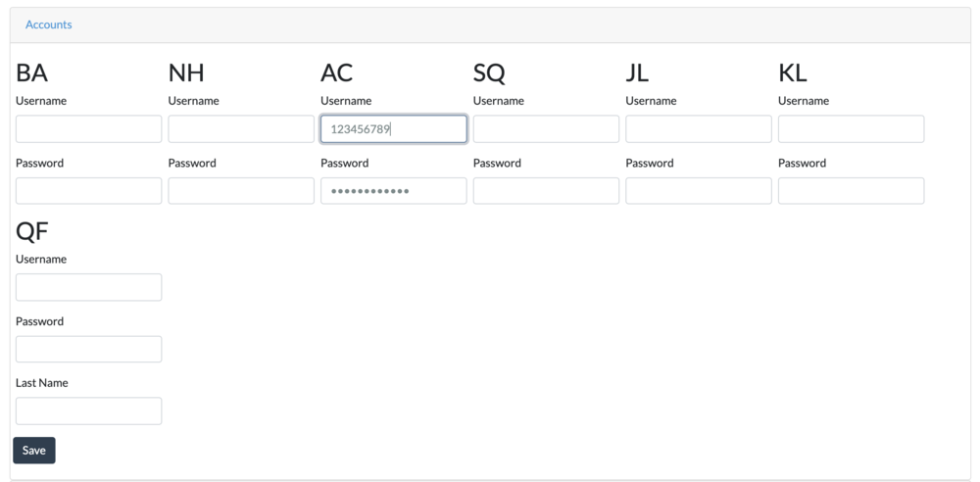The image size is (980, 482).
Task: Click the JL Password field
Action: (699, 191)
